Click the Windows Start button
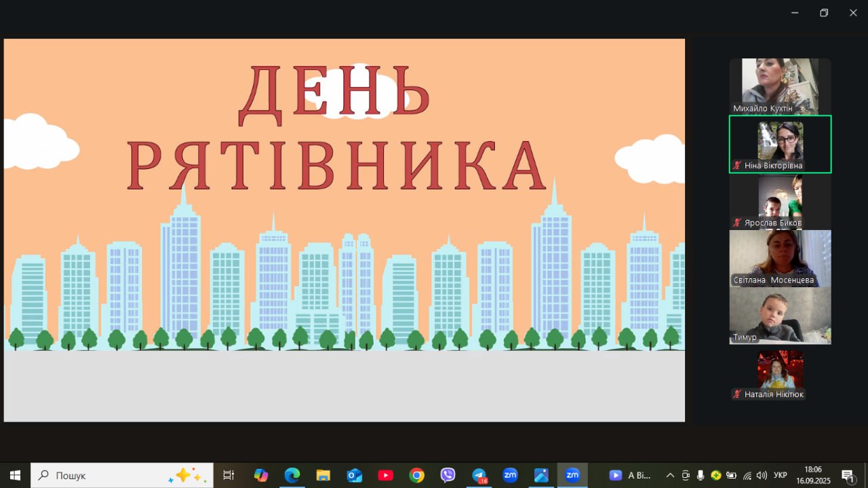 (15, 475)
